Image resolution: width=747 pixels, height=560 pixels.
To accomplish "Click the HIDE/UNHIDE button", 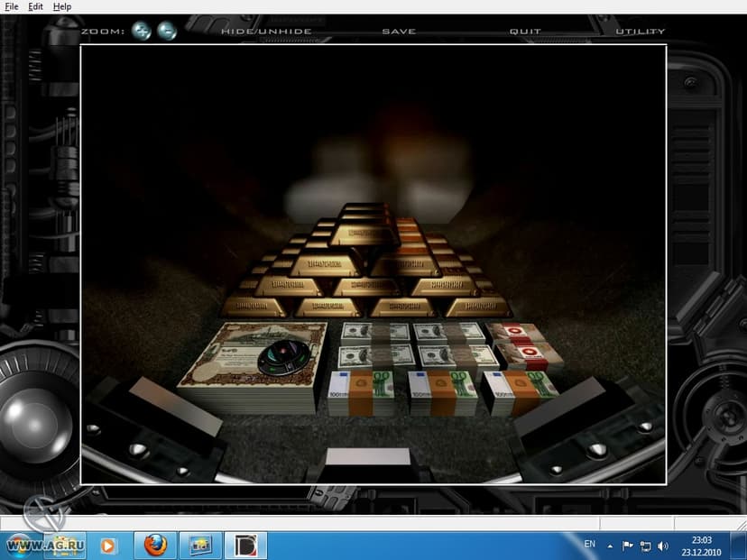I will pyautogui.click(x=267, y=32).
